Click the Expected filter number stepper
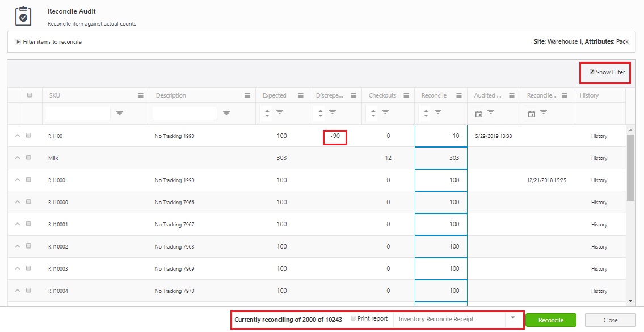644x332 pixels. coord(267,114)
